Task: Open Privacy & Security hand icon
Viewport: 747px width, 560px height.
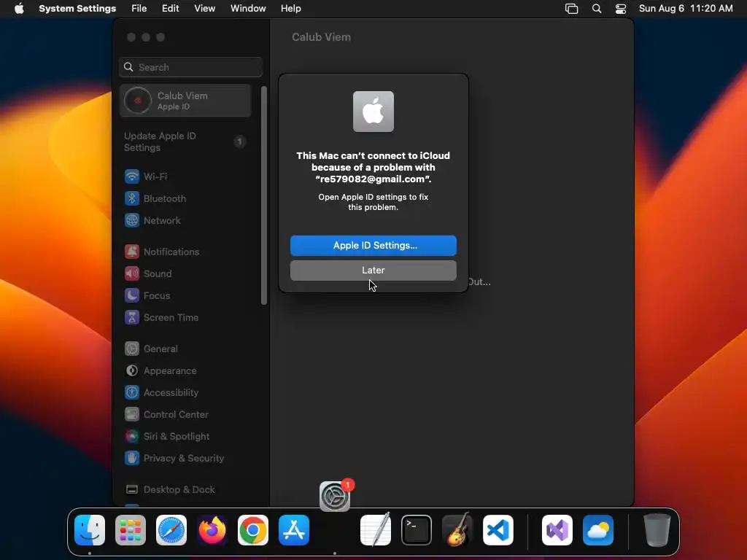Action: click(x=132, y=458)
